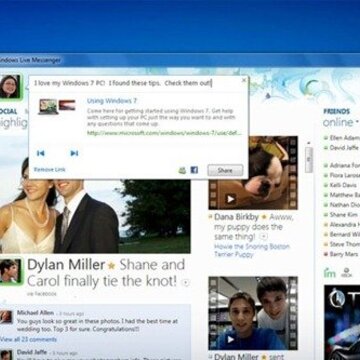Click the feed scrollbar thumb
The height and width of the screenshot is (360, 360).
(x=309, y=159)
